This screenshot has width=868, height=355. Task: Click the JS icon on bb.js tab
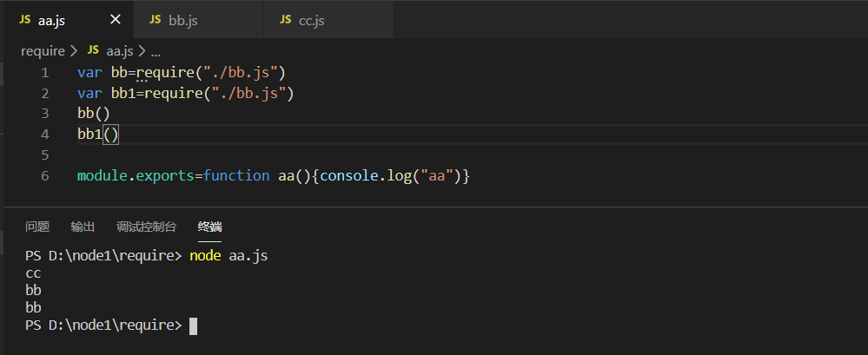point(155,20)
